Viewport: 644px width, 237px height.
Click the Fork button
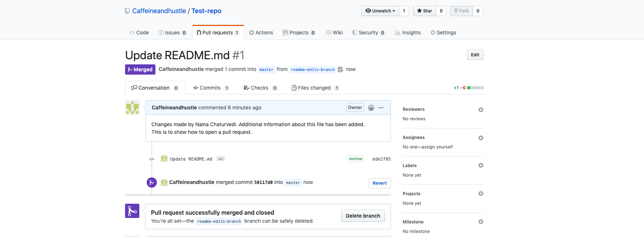[x=462, y=11]
